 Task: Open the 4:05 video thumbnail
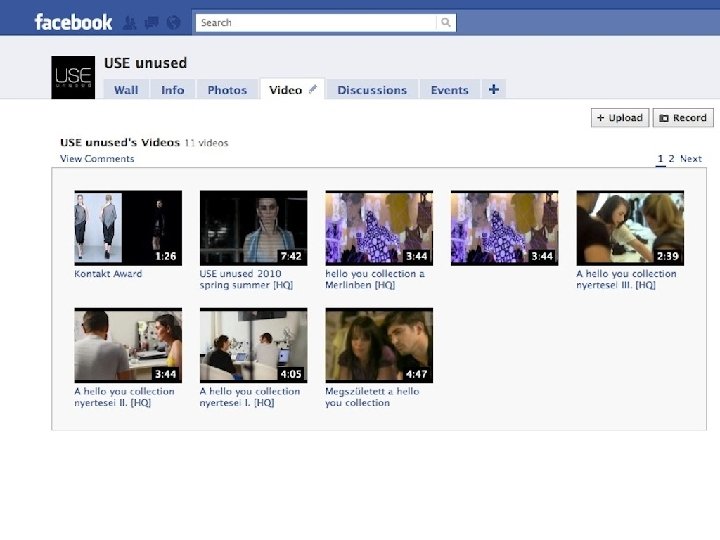click(x=253, y=345)
